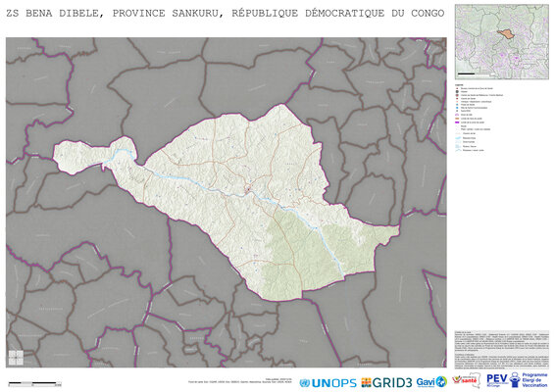The width and height of the screenshot is (555, 392).
Task: Open the inset locator map thumbnail
Action: pos(501,42)
